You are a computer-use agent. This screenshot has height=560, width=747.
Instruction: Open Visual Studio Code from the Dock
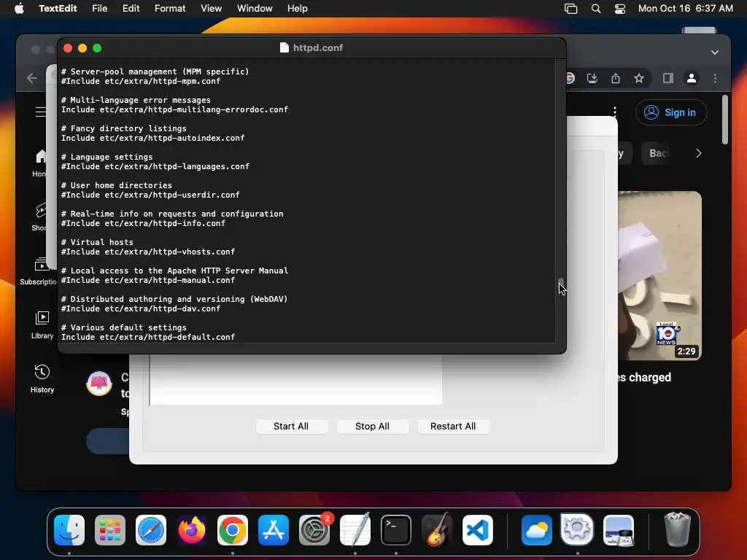coord(478,530)
